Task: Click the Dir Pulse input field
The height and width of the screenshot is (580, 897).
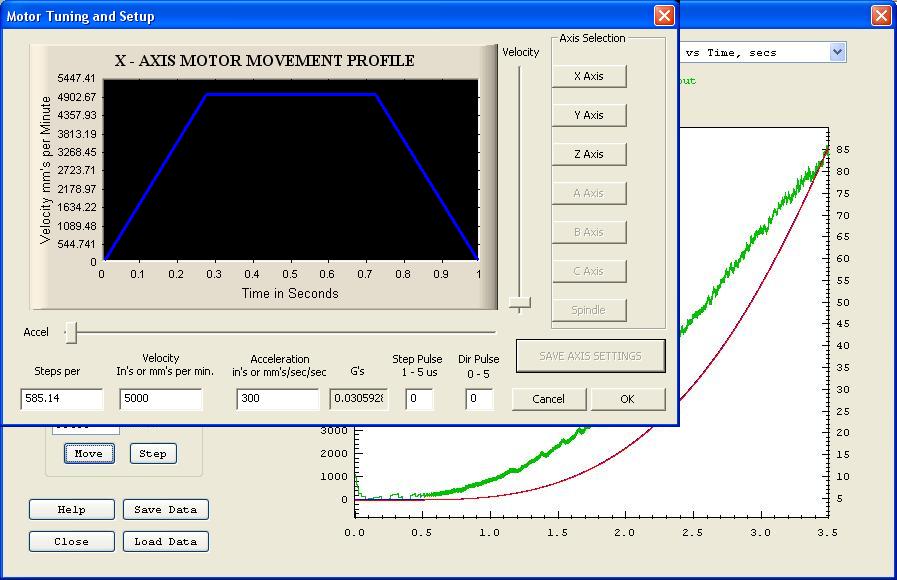Action: pyautogui.click(x=479, y=399)
